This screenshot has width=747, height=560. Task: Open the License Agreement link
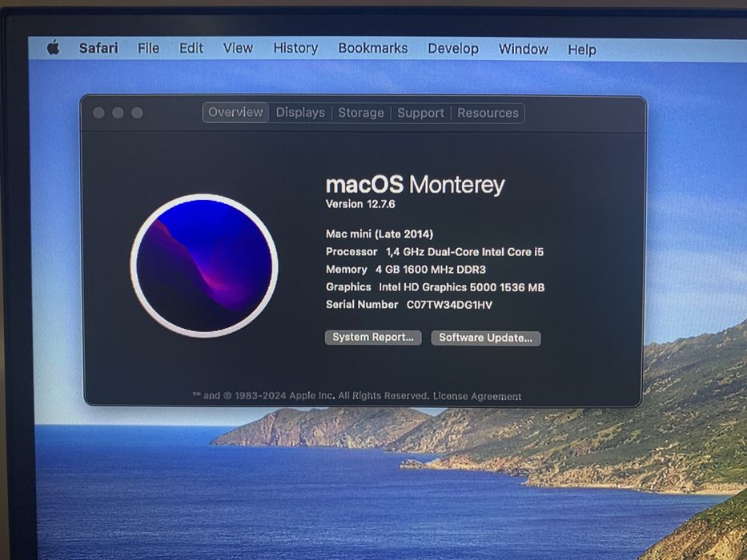477,396
